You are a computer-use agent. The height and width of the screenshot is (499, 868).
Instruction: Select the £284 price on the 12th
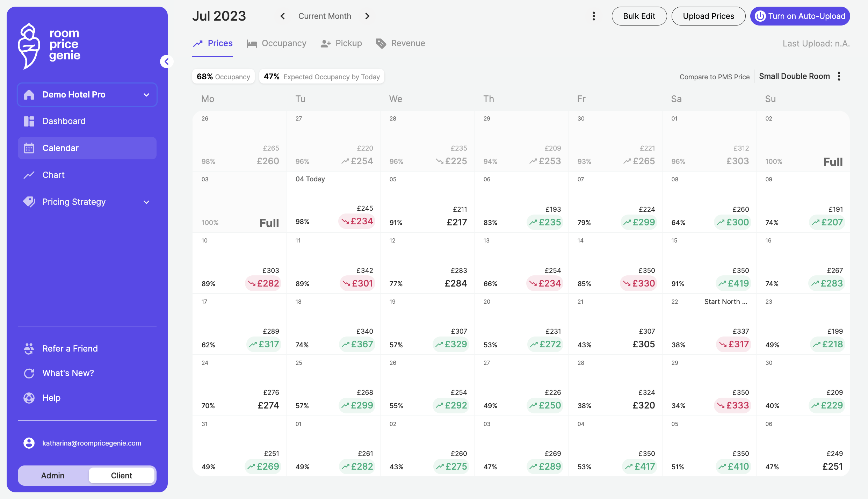(x=456, y=284)
